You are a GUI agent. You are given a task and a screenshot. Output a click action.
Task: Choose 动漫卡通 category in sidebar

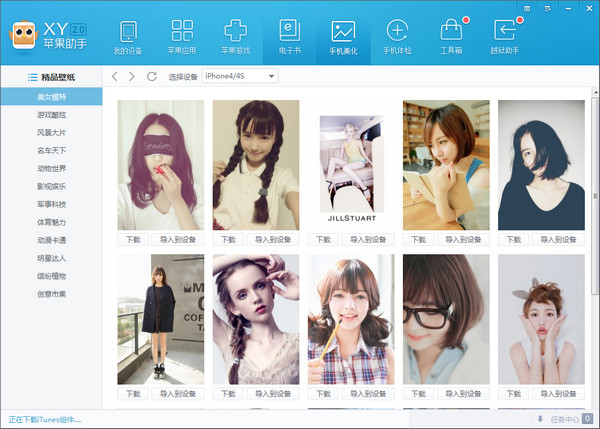[x=52, y=240]
